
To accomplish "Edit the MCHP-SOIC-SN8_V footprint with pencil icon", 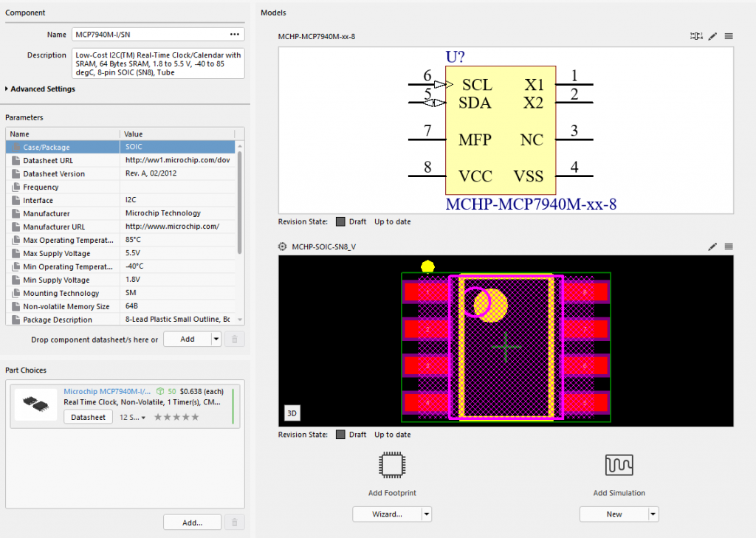I will click(x=712, y=246).
